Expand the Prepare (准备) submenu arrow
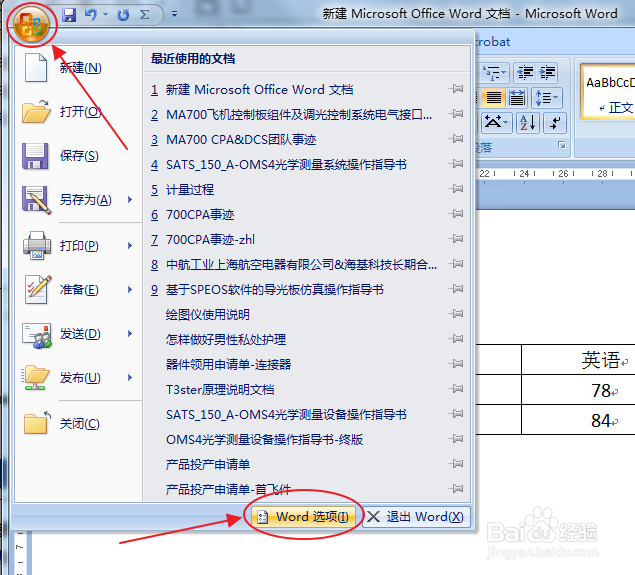This screenshot has width=635, height=575. (x=130, y=290)
